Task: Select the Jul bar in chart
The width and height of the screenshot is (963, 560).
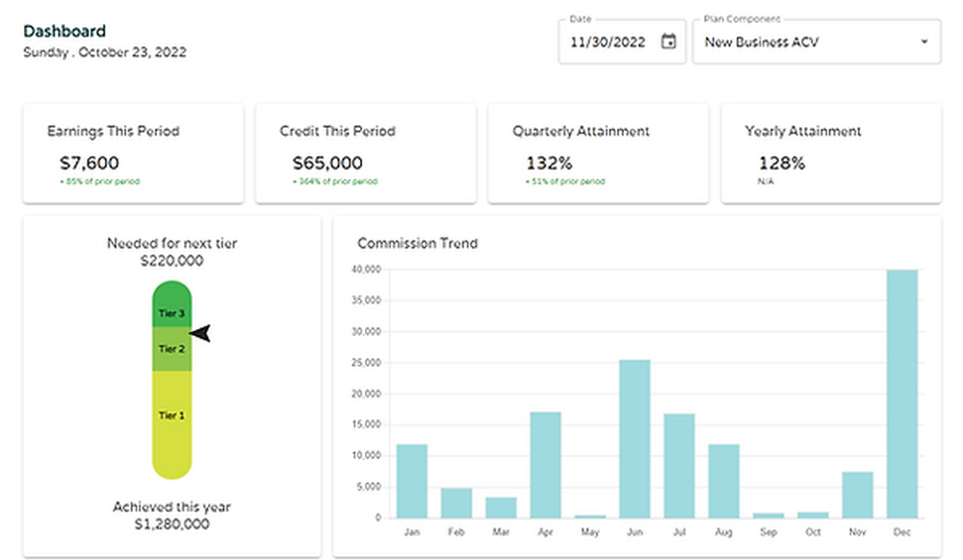Action: (679, 466)
